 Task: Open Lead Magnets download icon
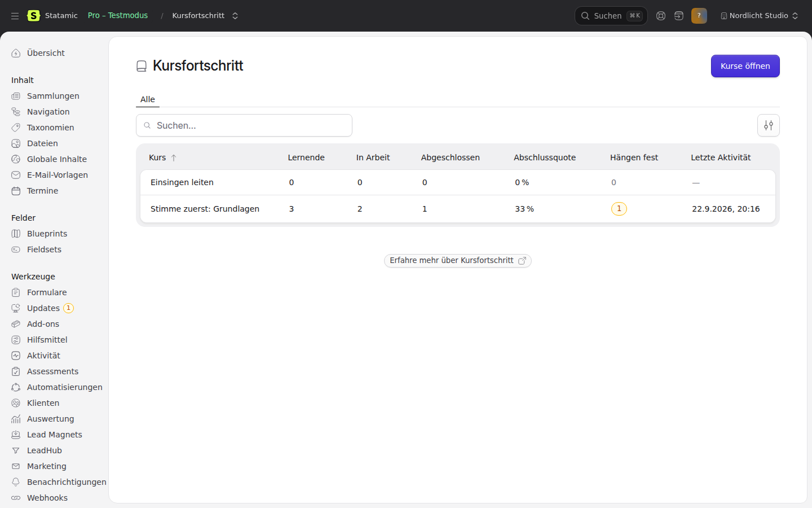[16, 435]
